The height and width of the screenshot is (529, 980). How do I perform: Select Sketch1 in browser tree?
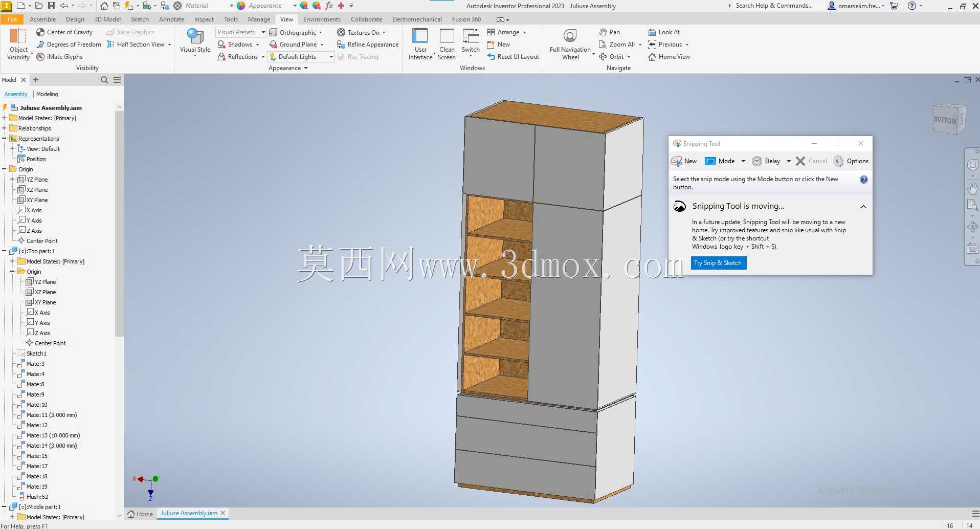[36, 354]
